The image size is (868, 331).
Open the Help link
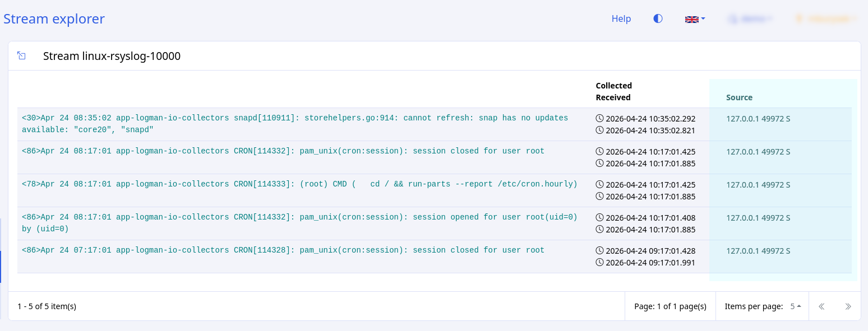pyautogui.click(x=621, y=18)
